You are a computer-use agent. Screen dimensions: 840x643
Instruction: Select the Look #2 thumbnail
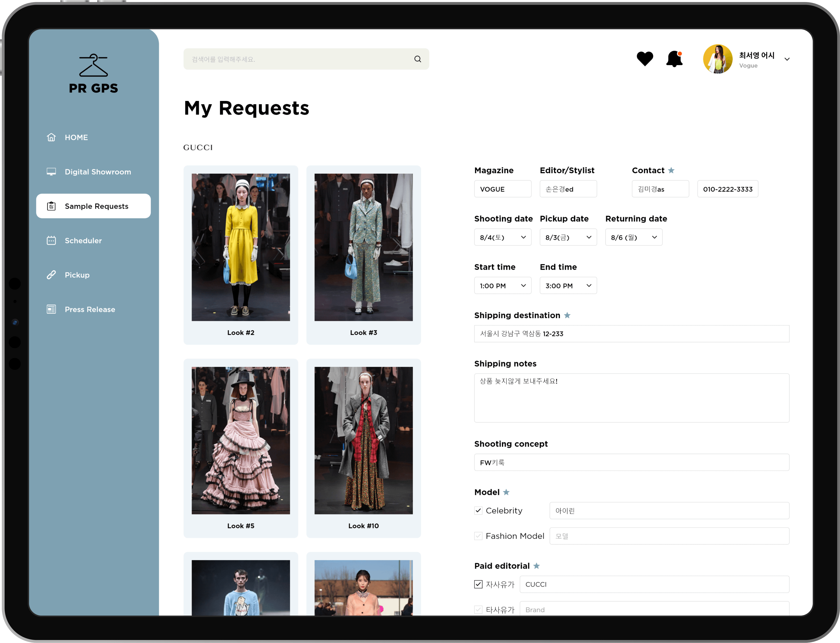pos(241,247)
